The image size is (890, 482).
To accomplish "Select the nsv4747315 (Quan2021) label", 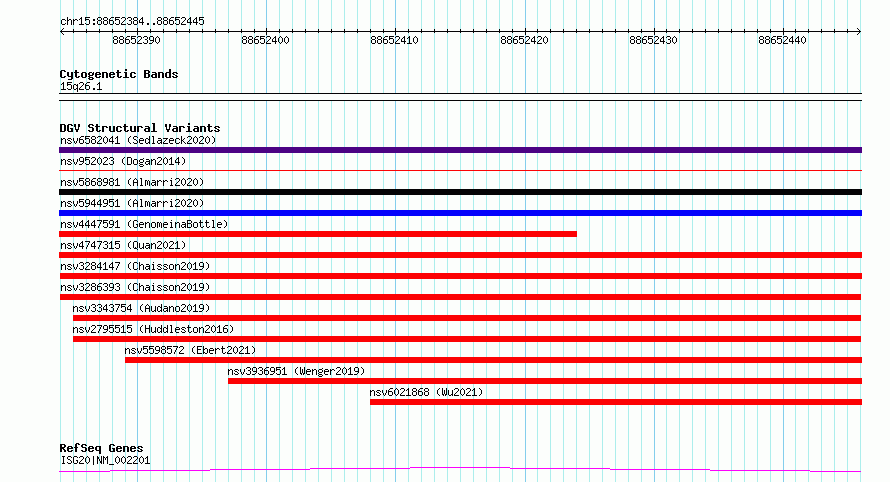I will (123, 245).
